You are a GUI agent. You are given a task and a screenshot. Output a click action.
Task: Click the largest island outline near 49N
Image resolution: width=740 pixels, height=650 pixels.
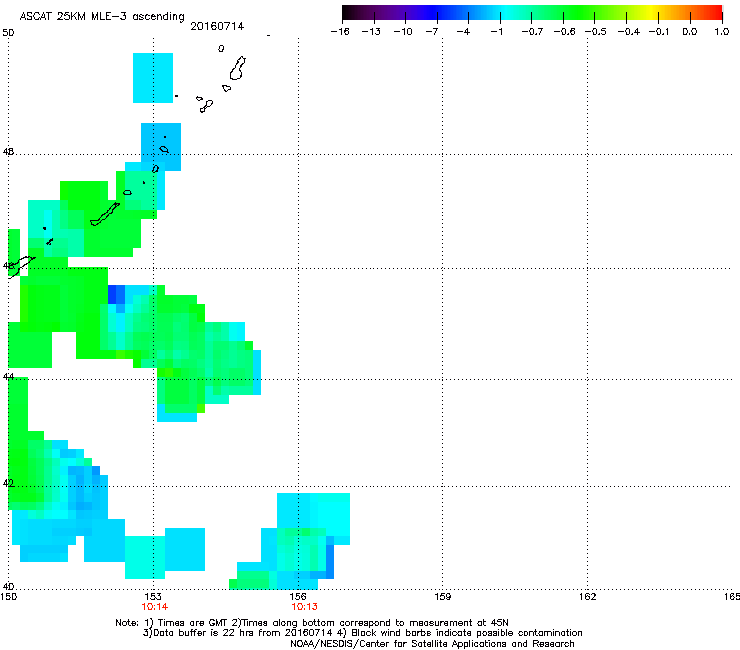click(x=237, y=68)
